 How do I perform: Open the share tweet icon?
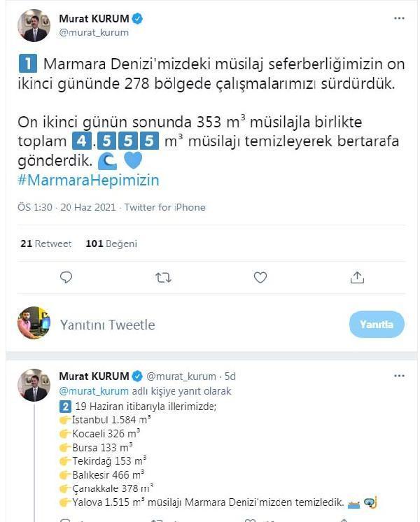pyautogui.click(x=357, y=278)
